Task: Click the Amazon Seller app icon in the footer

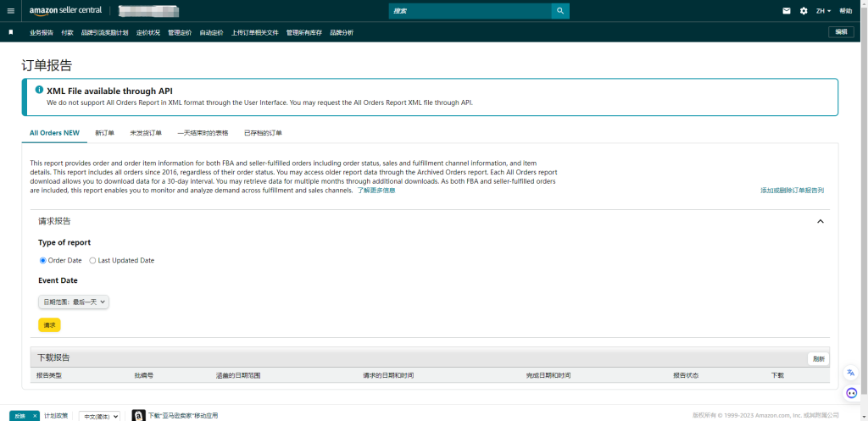Action: (x=138, y=416)
